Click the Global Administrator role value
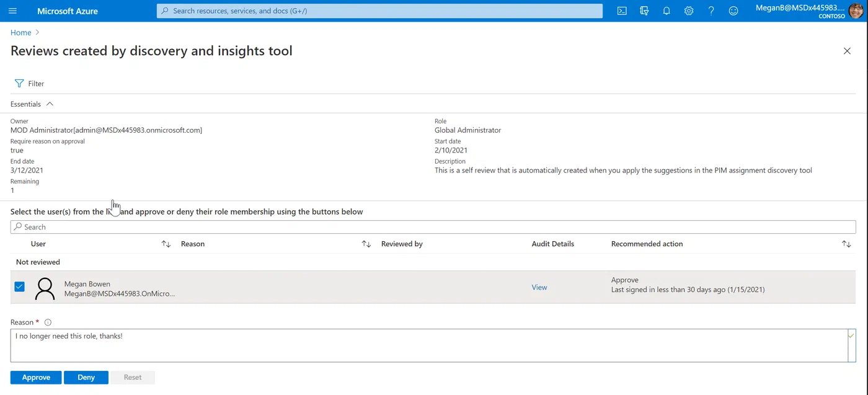 click(x=467, y=130)
